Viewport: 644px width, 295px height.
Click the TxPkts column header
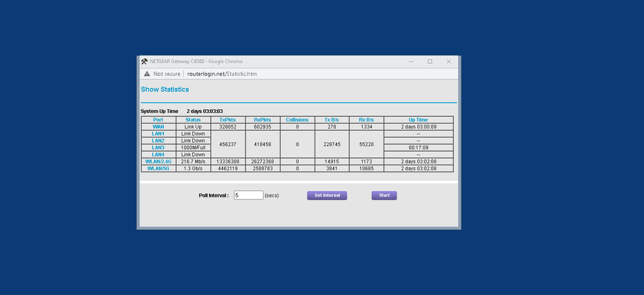[228, 119]
